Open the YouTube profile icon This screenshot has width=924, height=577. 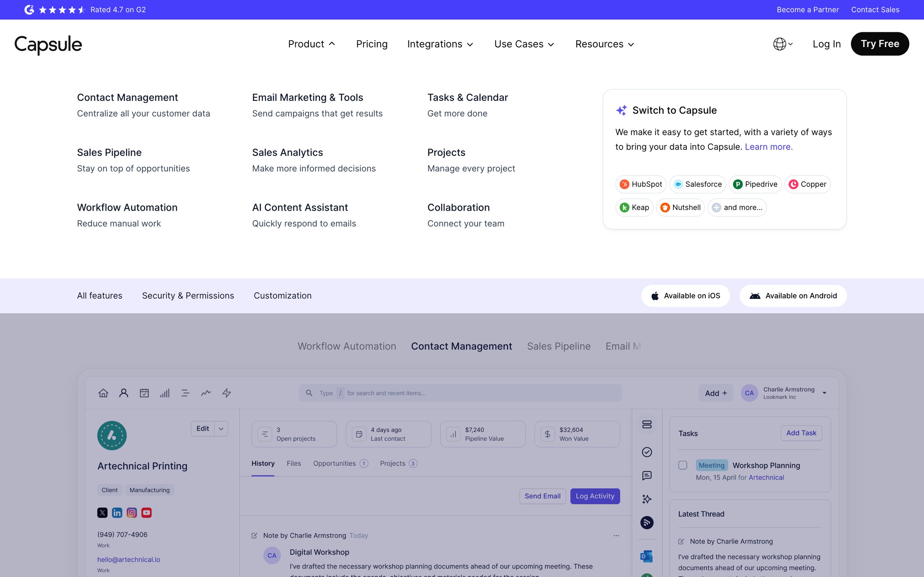tap(146, 513)
